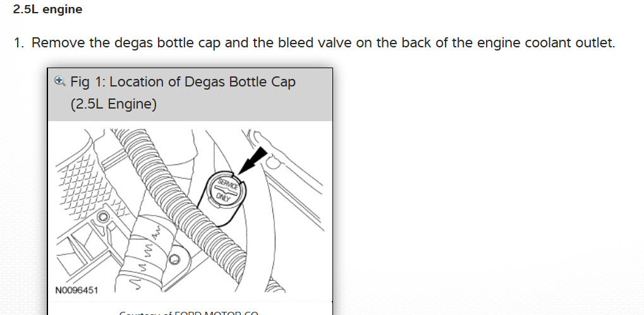Click the magnifier zoom icon beside Fig 1
This screenshot has height=315, width=644.
tap(60, 81)
